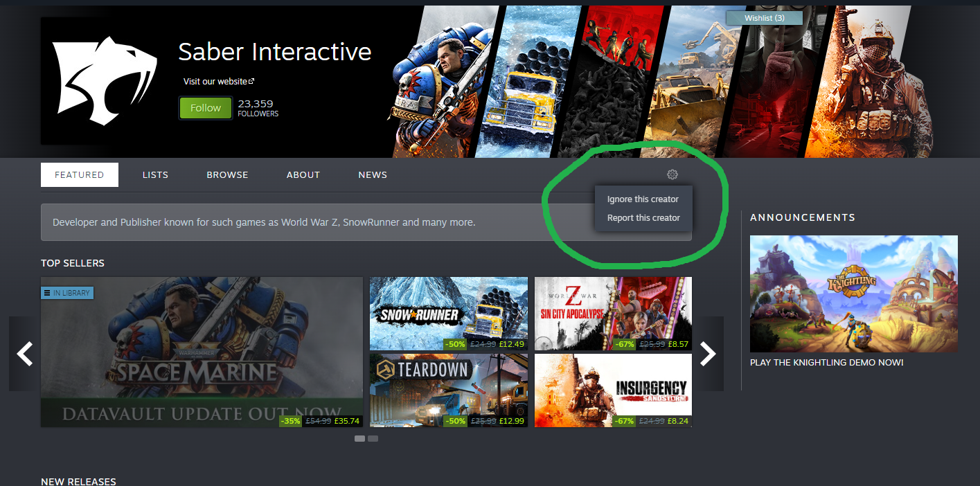Select the second carousel page dot

373,438
